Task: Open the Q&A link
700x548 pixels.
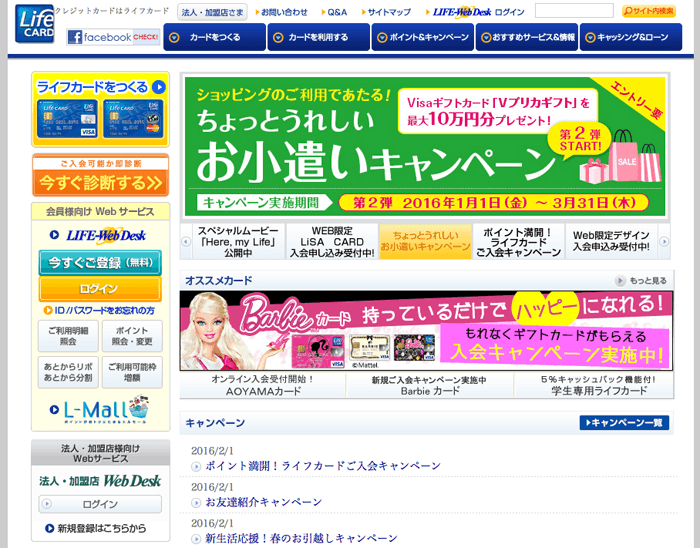Action: [334, 12]
